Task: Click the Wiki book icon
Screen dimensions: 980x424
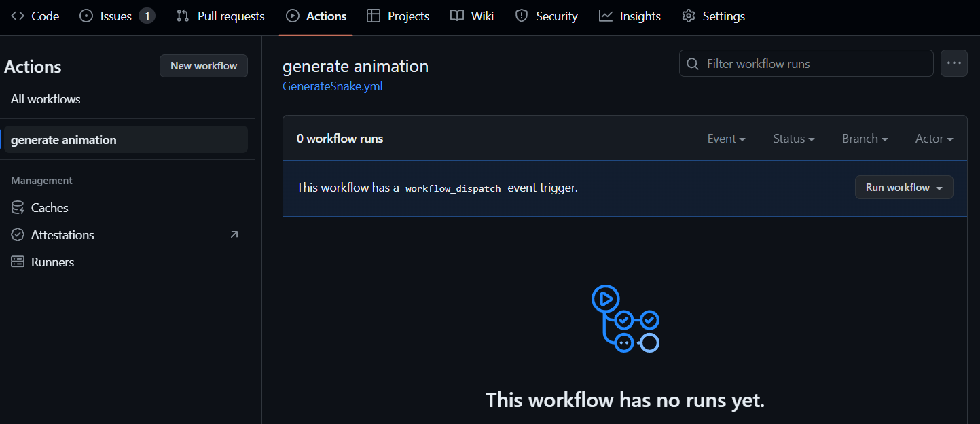Action: 456,15
